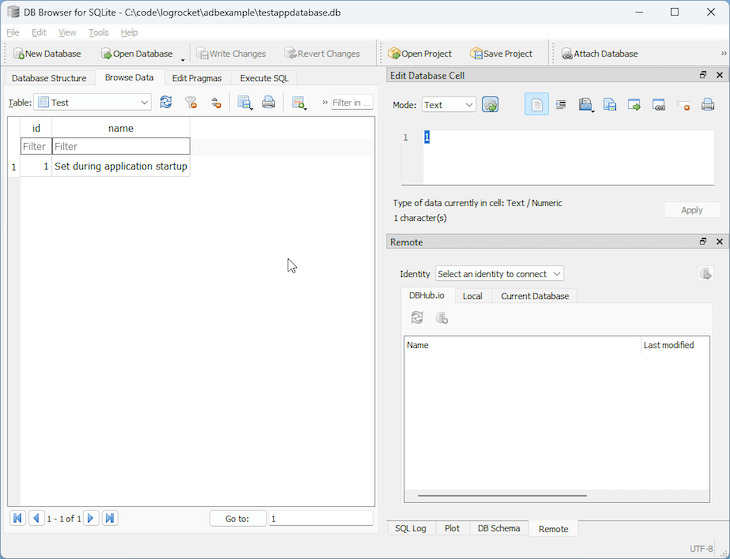This screenshot has height=559, width=730.
Task: Go to the first record
Action: coord(17,518)
